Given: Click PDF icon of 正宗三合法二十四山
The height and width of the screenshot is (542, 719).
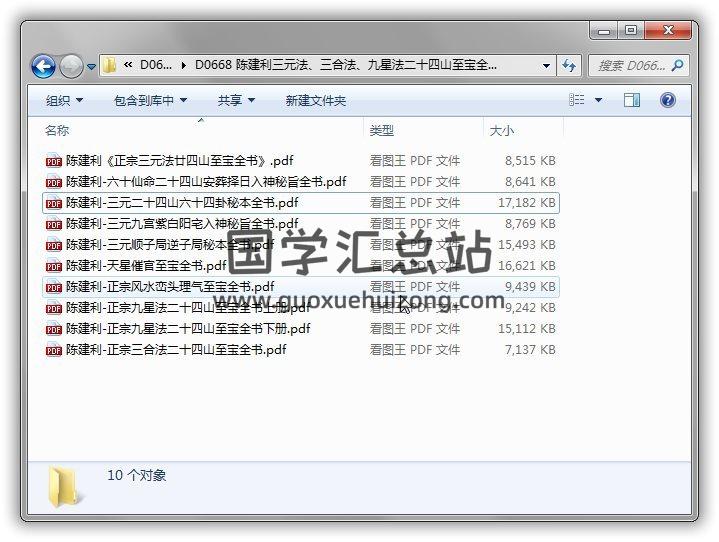Looking at the screenshot, I should (x=54, y=350).
